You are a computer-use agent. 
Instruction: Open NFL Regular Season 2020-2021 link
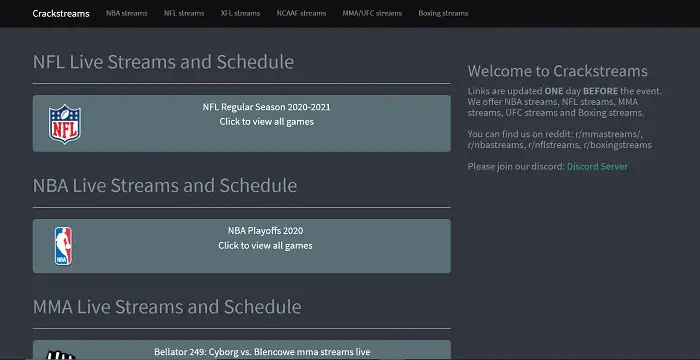click(267, 107)
